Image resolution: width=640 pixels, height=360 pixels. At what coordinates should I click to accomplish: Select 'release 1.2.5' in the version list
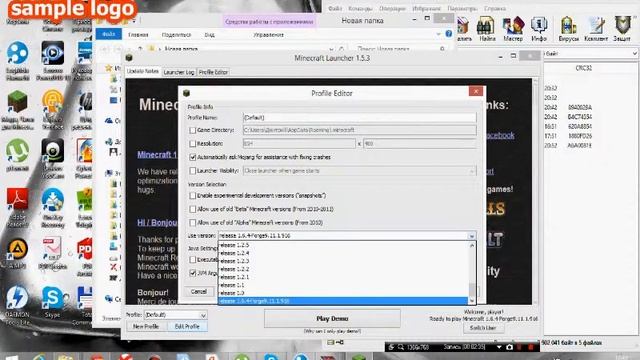coord(344,245)
